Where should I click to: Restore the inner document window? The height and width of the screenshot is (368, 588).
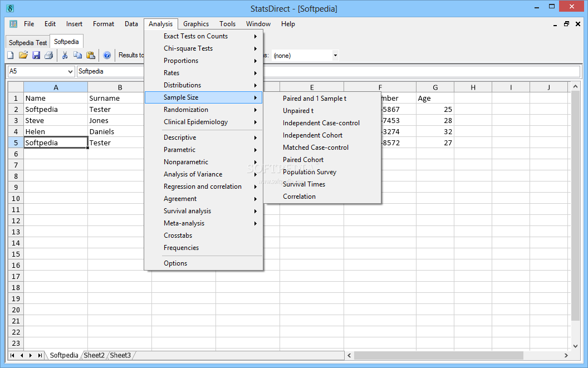point(567,23)
